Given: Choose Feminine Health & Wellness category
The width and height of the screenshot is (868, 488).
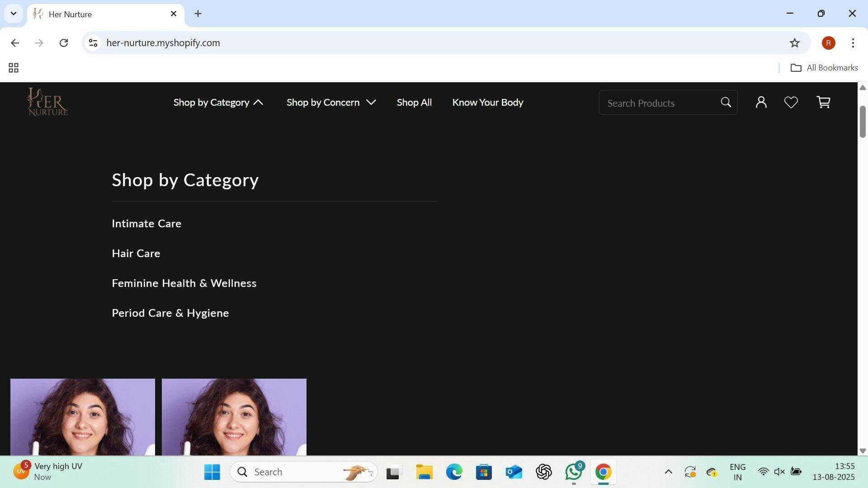Looking at the screenshot, I should coord(184,283).
